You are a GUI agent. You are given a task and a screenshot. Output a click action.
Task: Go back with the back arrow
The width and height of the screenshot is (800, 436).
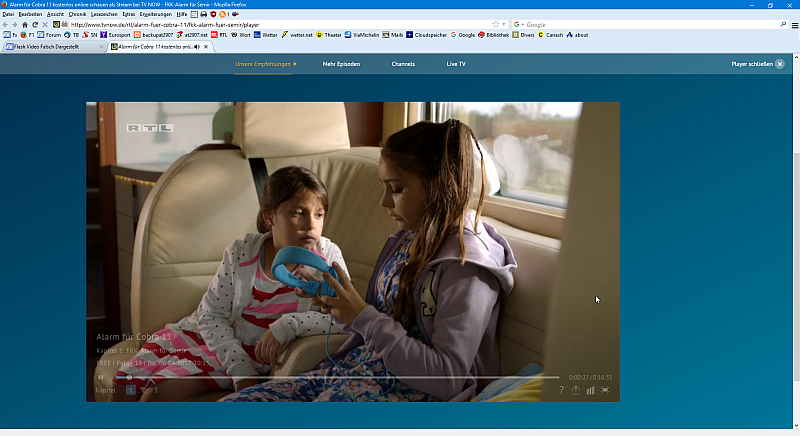[5, 24]
